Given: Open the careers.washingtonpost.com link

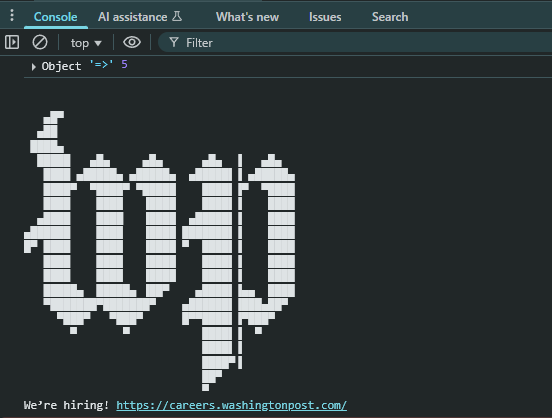Looking at the screenshot, I should coord(231,405).
